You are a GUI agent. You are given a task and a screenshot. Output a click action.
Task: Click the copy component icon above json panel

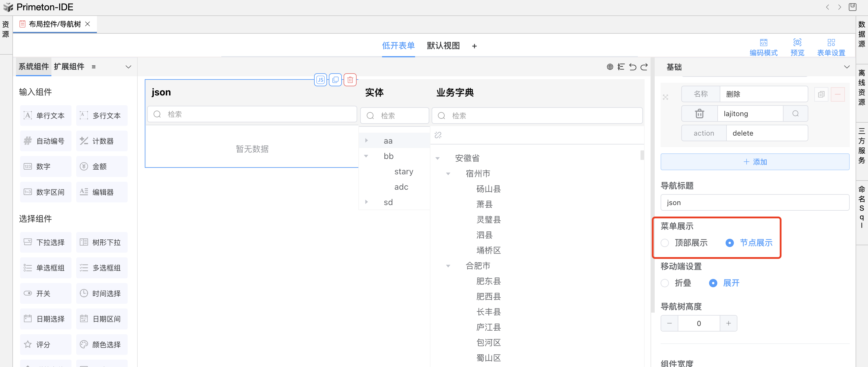(335, 80)
